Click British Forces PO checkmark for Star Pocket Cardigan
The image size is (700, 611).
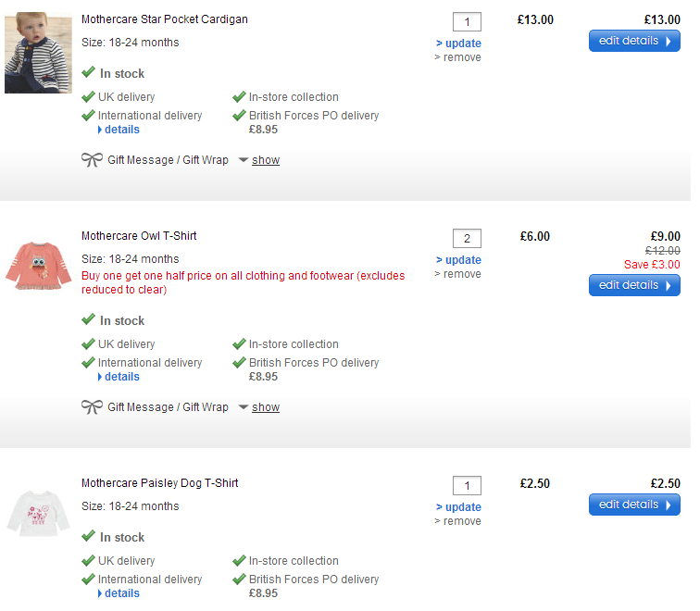click(x=239, y=116)
